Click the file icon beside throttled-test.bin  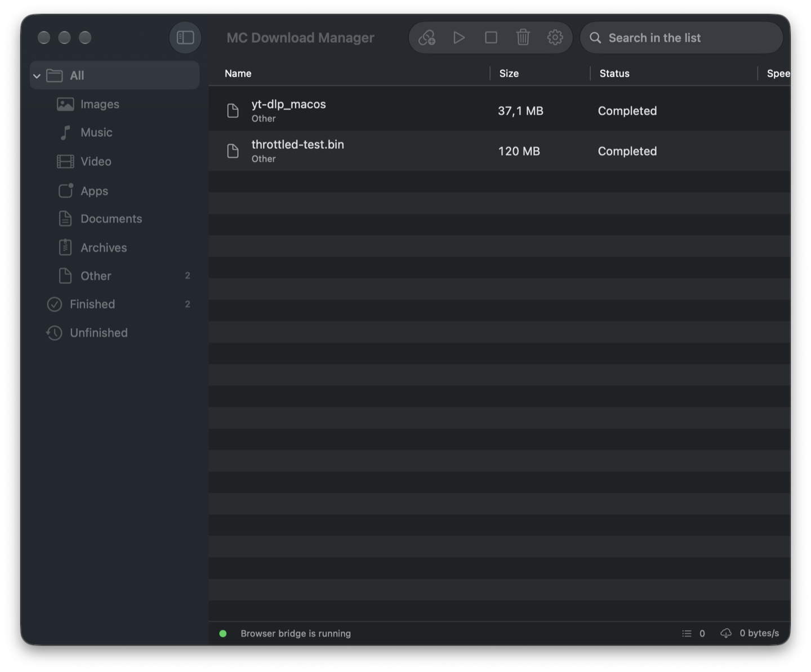[233, 151]
